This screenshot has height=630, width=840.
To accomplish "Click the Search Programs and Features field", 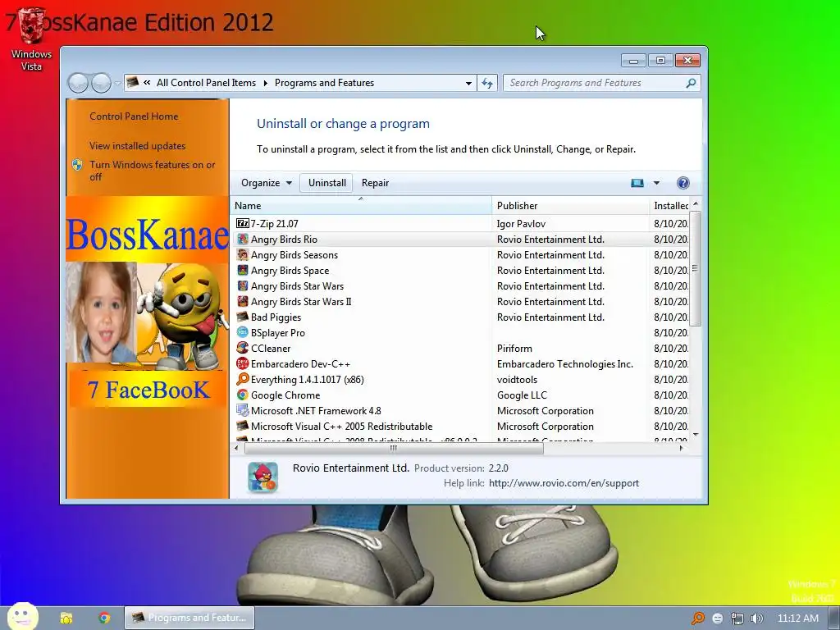I will coord(596,83).
